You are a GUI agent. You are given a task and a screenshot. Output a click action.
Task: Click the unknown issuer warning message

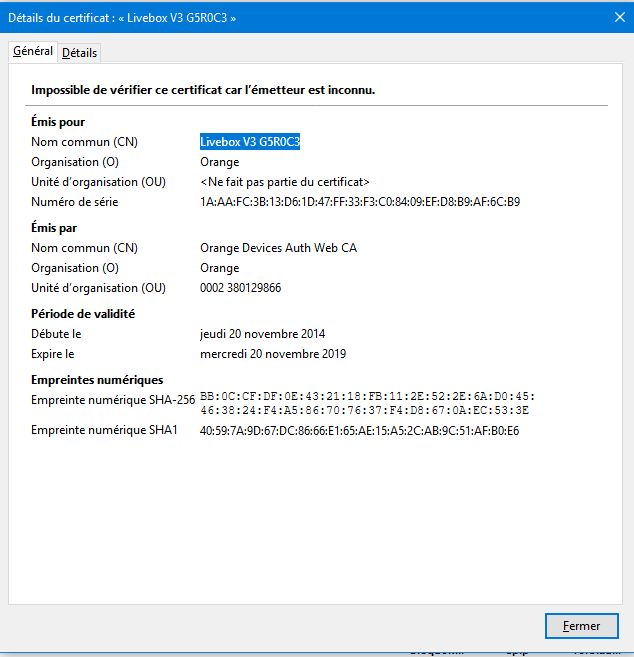coord(203,90)
